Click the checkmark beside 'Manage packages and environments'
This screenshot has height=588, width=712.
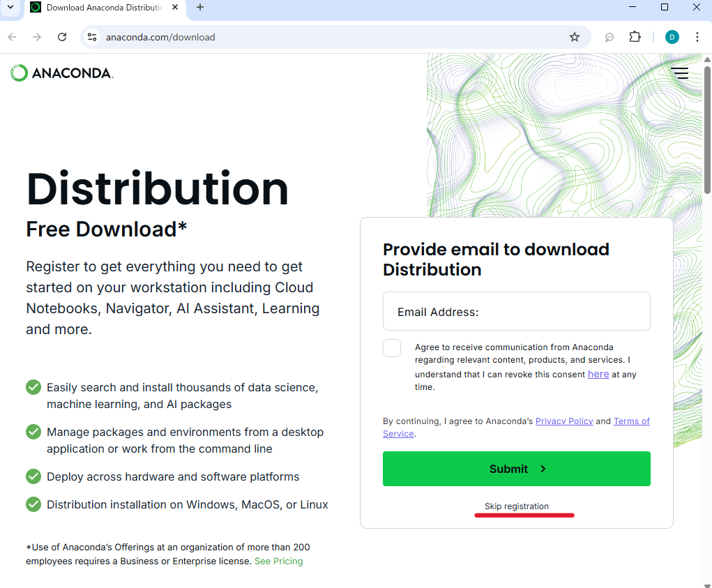point(33,432)
